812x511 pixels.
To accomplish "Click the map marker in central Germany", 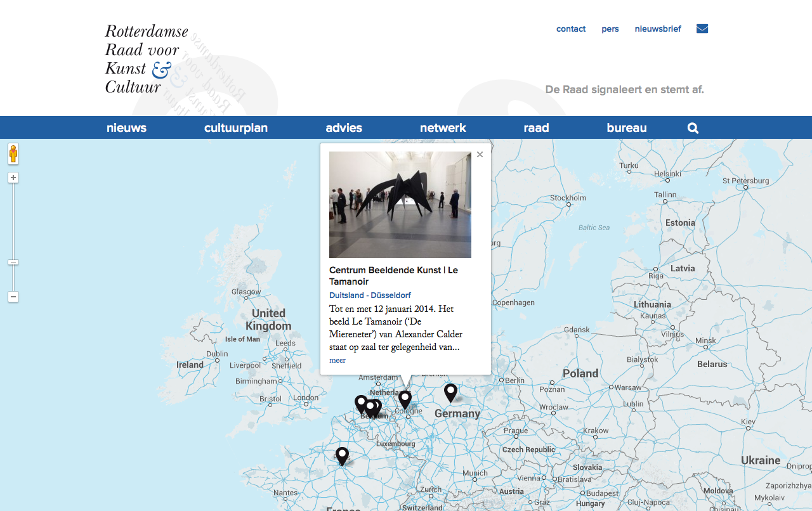I will pos(450,392).
